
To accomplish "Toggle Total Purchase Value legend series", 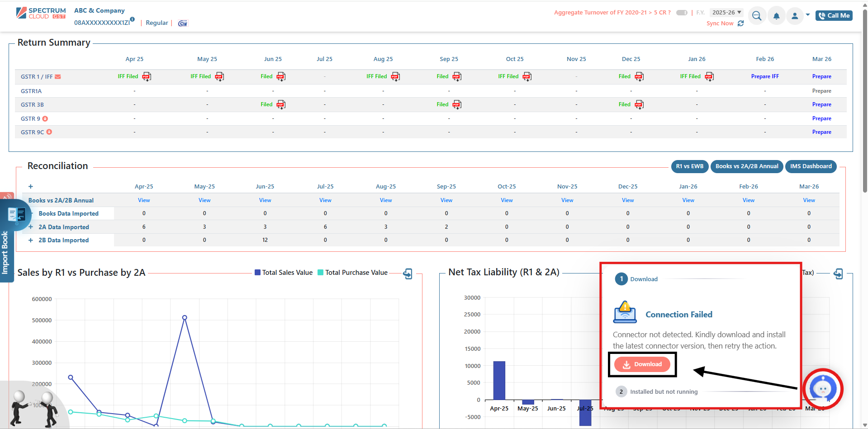I will tap(352, 273).
